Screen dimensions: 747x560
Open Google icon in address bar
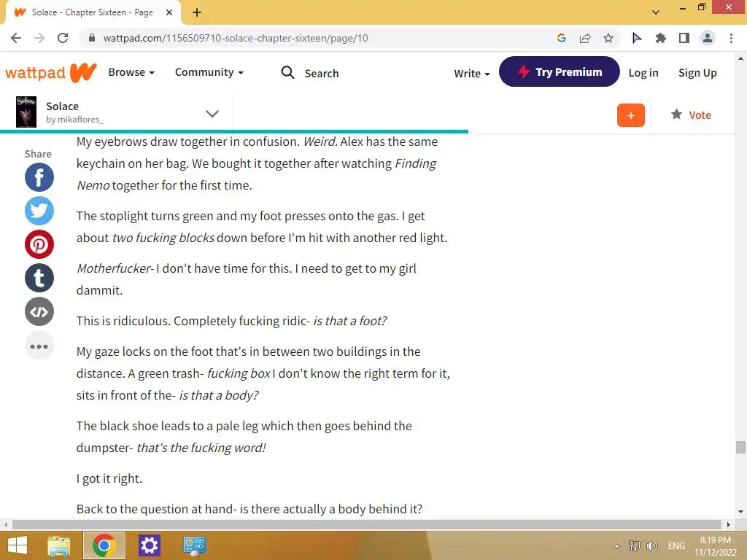pos(561,38)
